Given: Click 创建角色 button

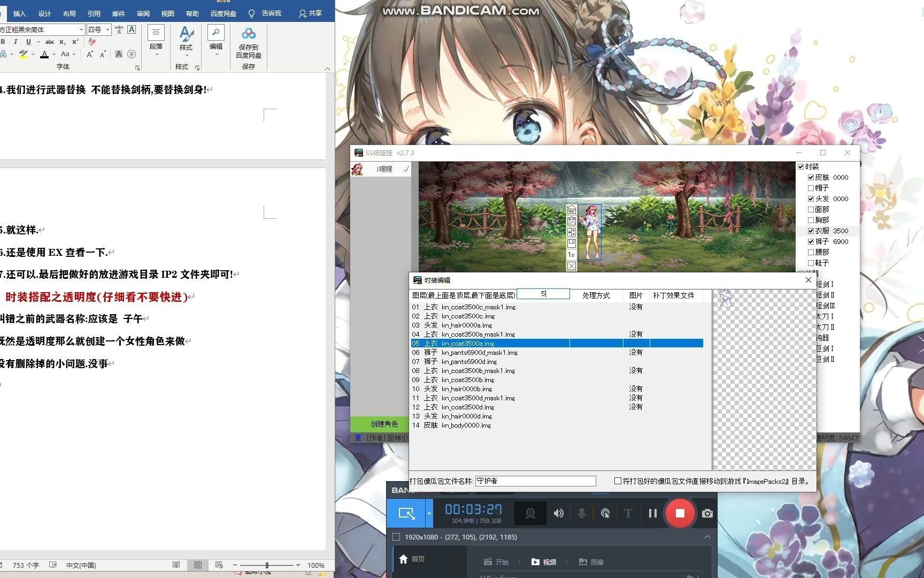Looking at the screenshot, I should [x=384, y=424].
